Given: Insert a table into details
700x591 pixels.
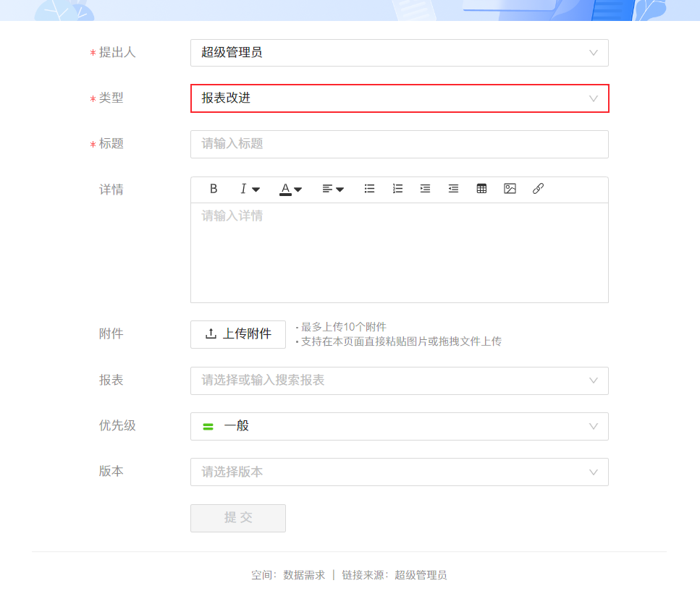Looking at the screenshot, I should [481, 189].
